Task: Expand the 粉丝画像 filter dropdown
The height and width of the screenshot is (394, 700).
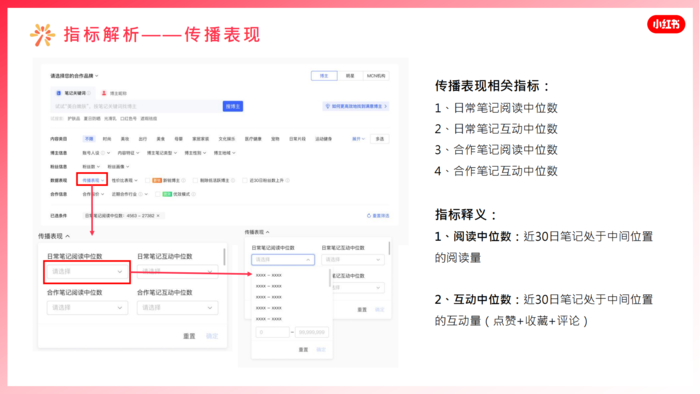Action: pyautogui.click(x=118, y=166)
